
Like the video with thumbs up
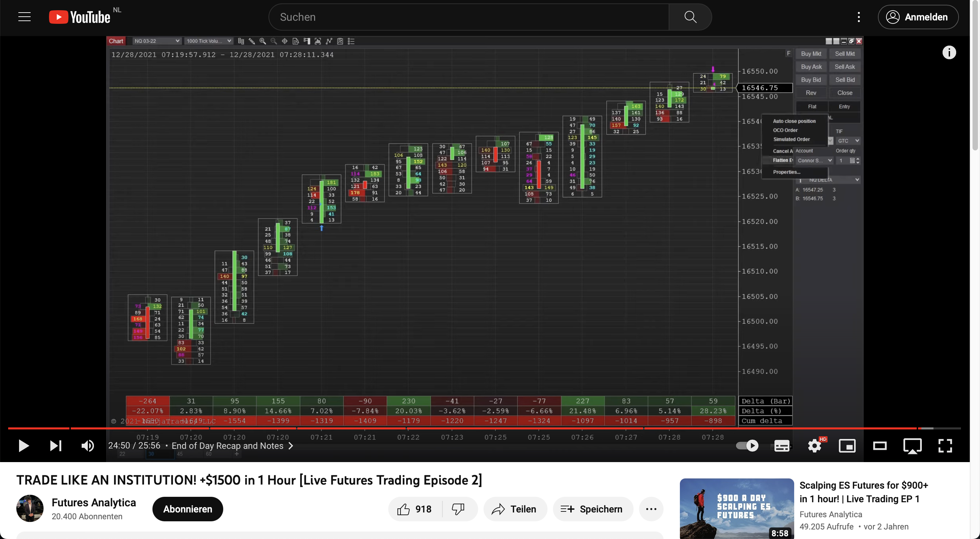415,509
